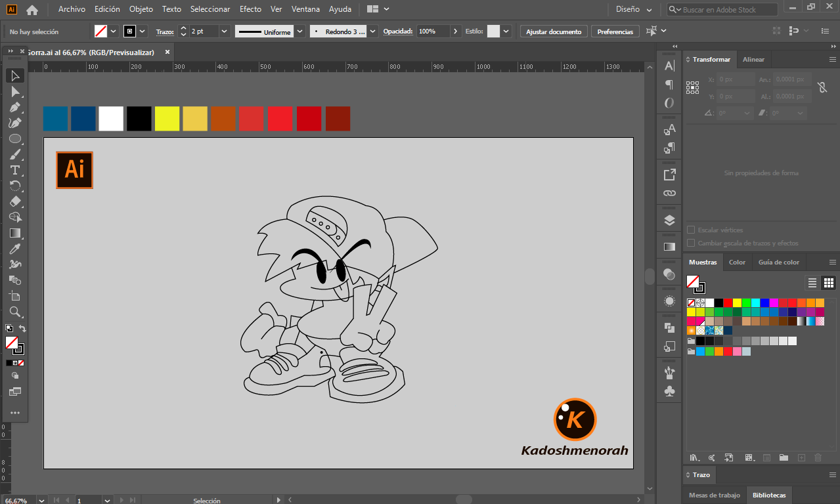
Task: Open the Character panel icon
Action: coord(669,66)
